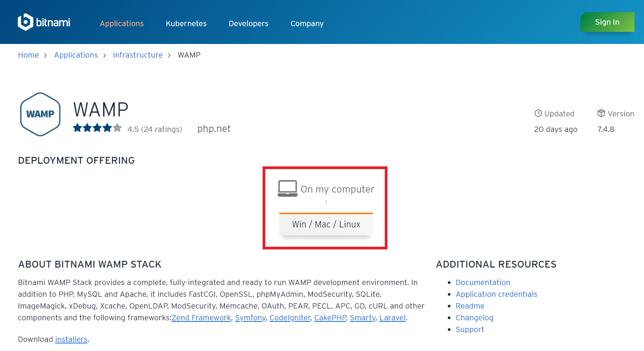Go to Infrastructure breadcrumb link
Screen dimensions: 644x351
[138, 55]
